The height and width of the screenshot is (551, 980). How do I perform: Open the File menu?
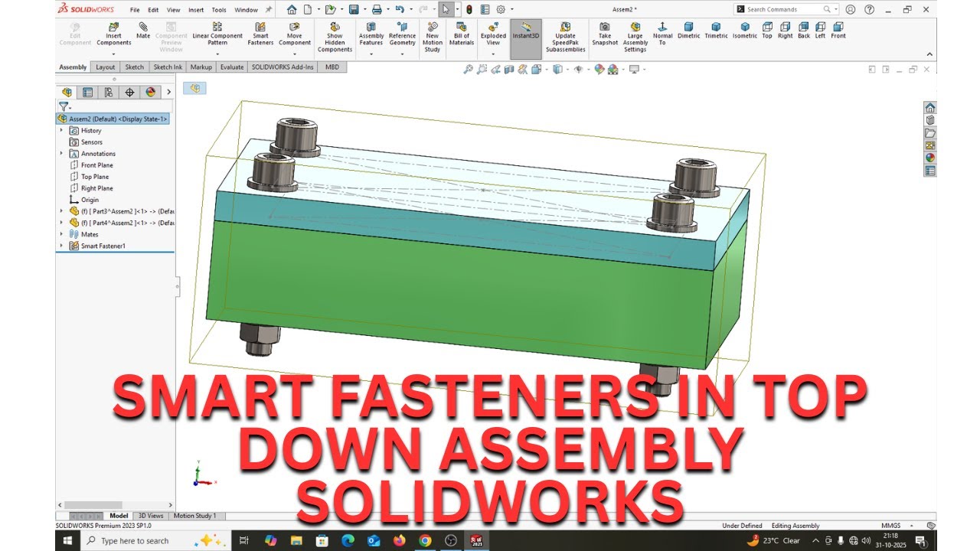tap(135, 10)
